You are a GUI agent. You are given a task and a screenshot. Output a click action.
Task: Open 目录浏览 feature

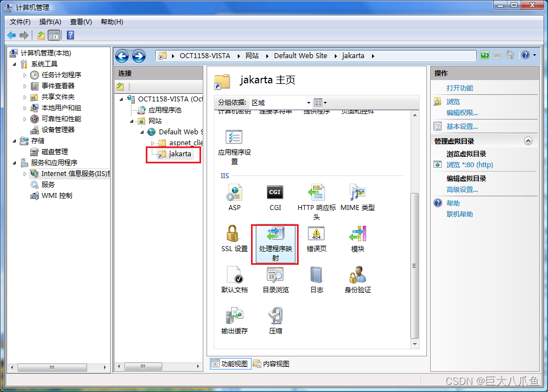pyautogui.click(x=276, y=280)
